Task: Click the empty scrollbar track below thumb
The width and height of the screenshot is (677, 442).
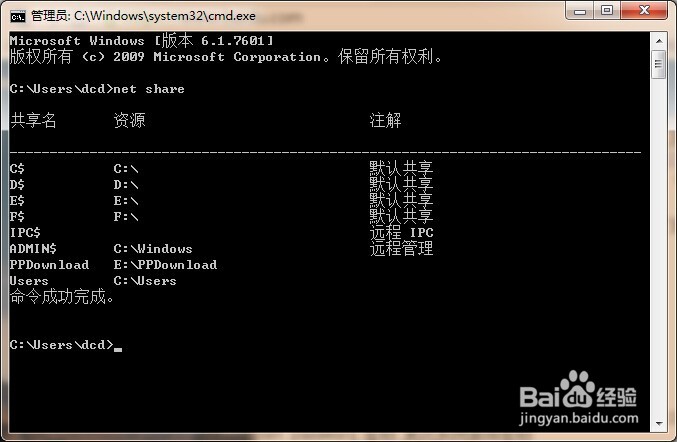Action: [x=658, y=247]
